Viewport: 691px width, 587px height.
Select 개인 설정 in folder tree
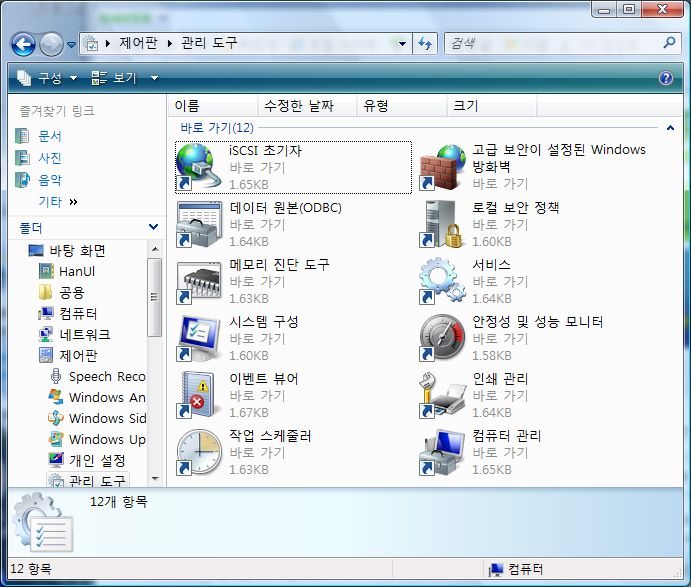click(x=97, y=460)
